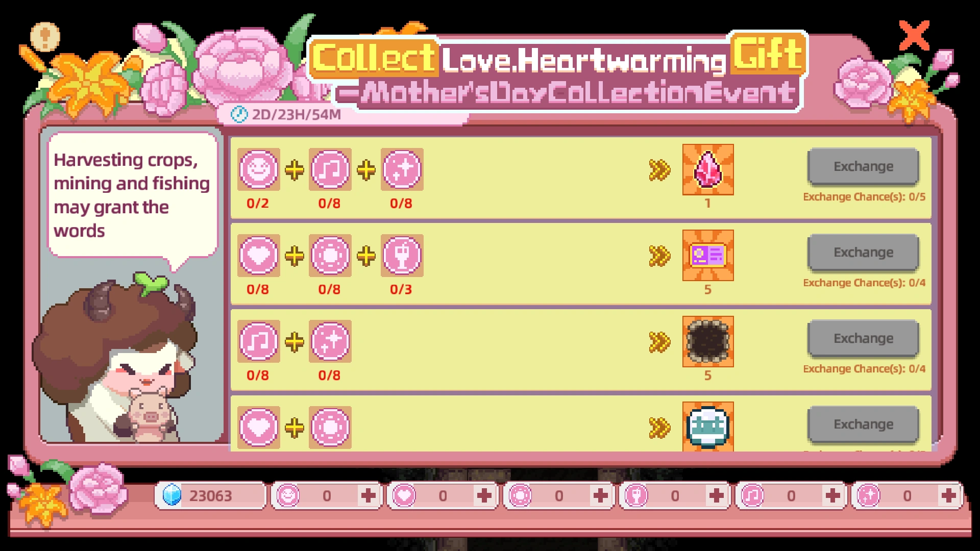Select the wine glass token in second row
980x551 pixels.
[402, 255]
